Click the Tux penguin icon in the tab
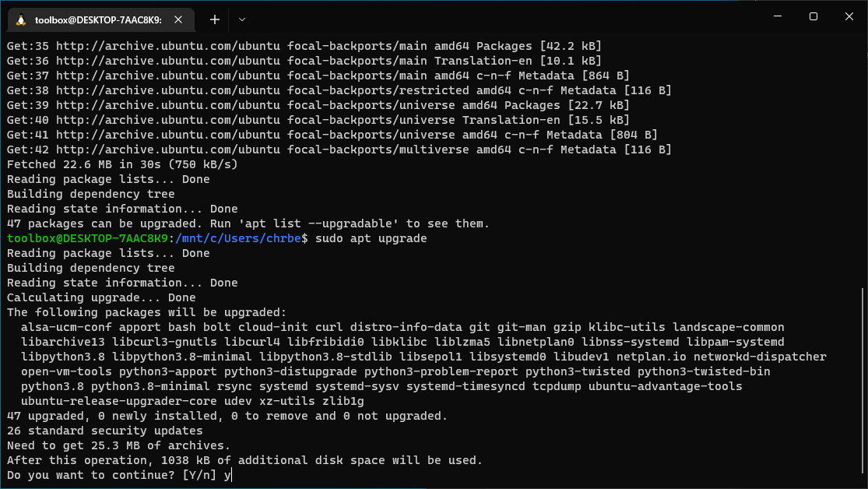The width and height of the screenshot is (868, 489). click(x=21, y=20)
